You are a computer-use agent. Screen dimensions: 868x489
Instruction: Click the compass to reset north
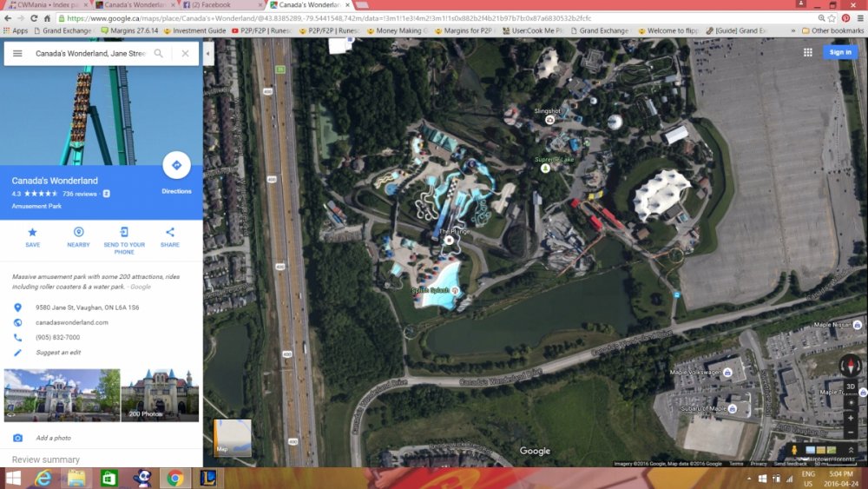pyautogui.click(x=851, y=366)
